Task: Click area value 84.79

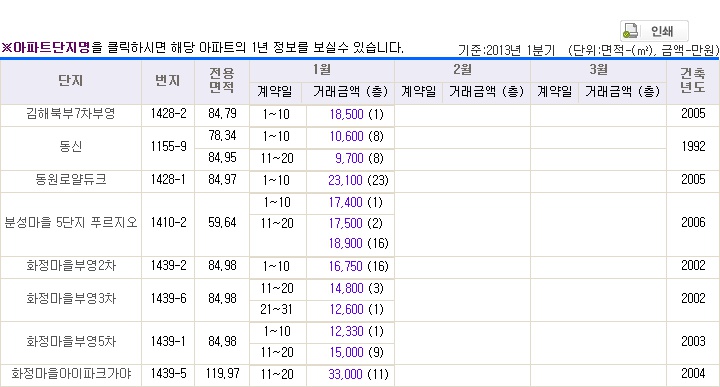Action: (x=222, y=114)
